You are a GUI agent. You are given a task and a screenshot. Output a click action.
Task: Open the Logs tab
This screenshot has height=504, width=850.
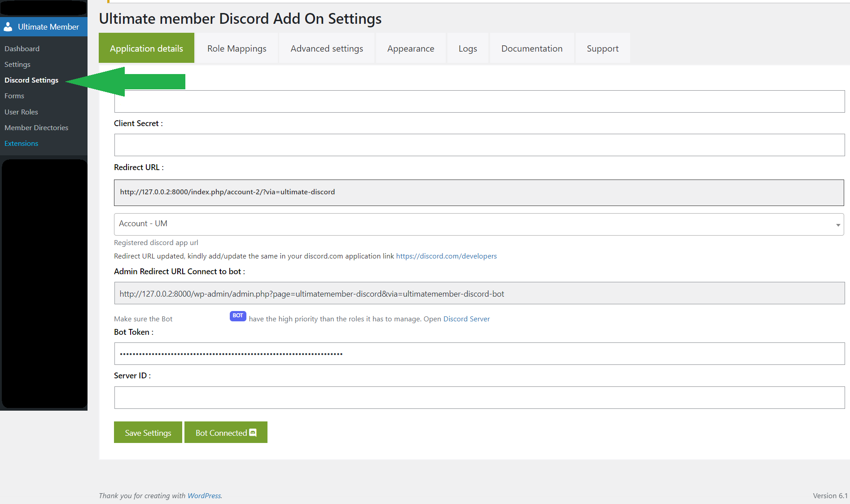click(x=468, y=48)
